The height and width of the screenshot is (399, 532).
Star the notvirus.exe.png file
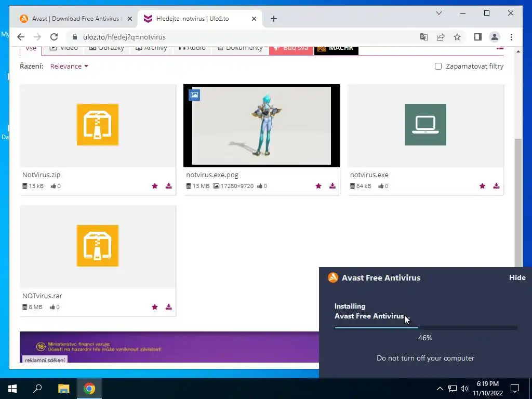point(318,186)
